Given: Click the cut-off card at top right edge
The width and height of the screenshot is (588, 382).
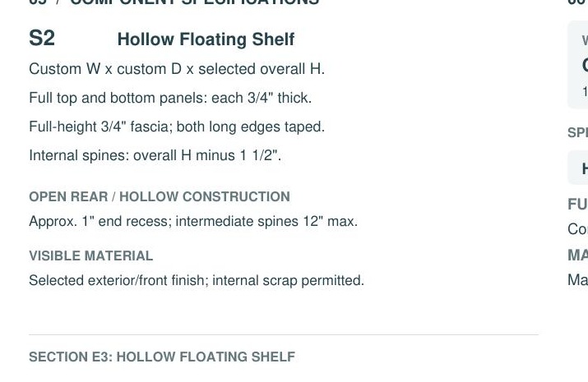Looking at the screenshot, I should [x=578, y=64].
